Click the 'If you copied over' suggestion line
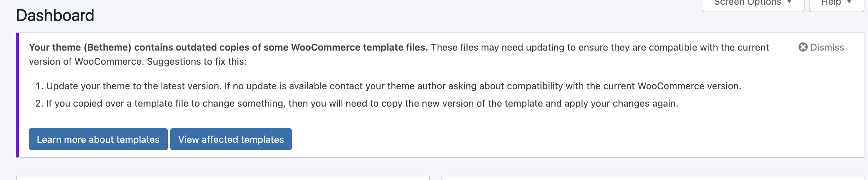This screenshot has width=868, height=180. point(362,103)
